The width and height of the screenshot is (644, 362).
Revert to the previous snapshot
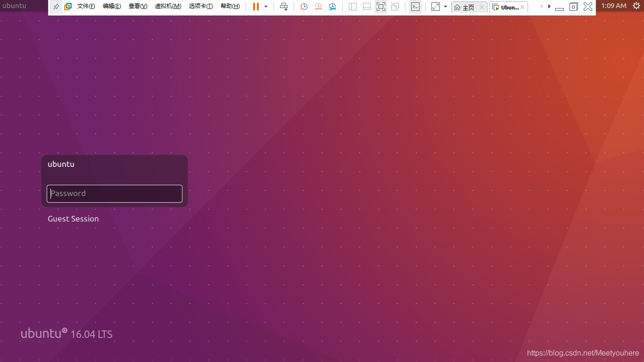click(x=318, y=7)
